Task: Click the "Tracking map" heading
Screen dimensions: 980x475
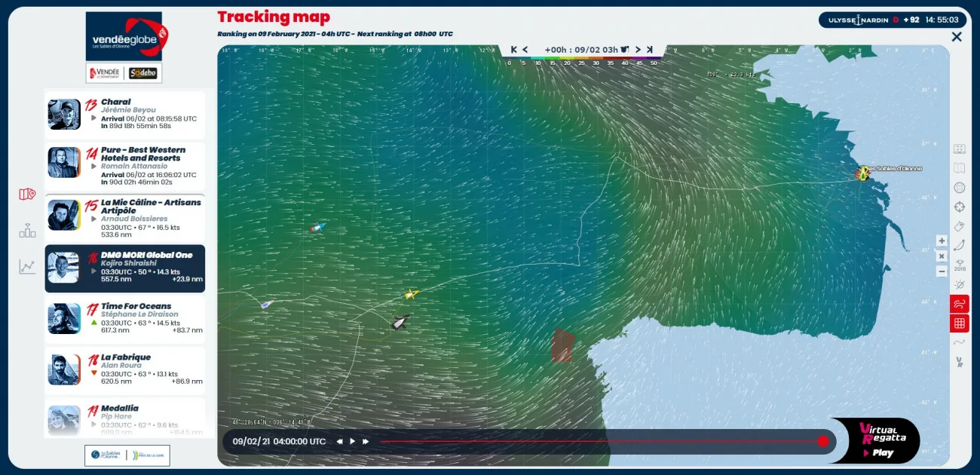Action: 274,17
